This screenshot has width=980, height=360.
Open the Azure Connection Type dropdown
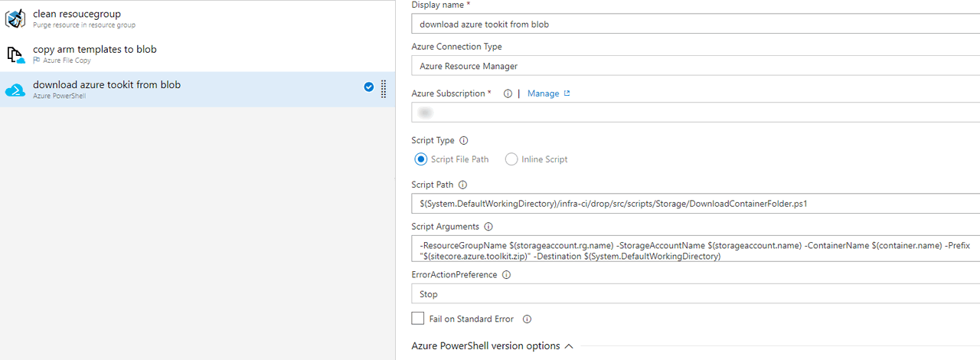(x=696, y=67)
